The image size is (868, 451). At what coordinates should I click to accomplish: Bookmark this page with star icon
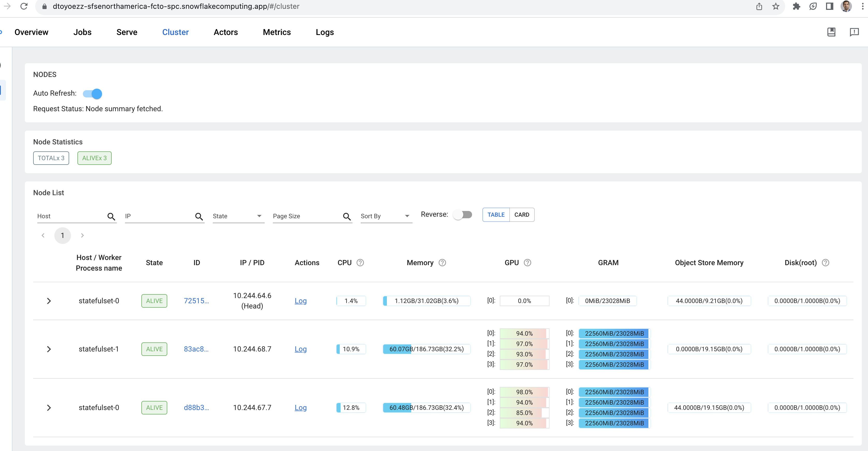pos(776,6)
